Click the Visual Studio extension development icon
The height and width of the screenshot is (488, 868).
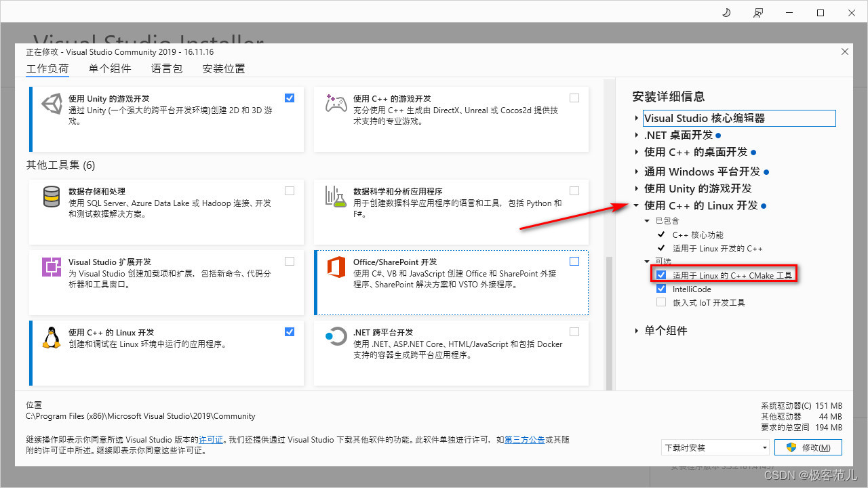click(52, 267)
